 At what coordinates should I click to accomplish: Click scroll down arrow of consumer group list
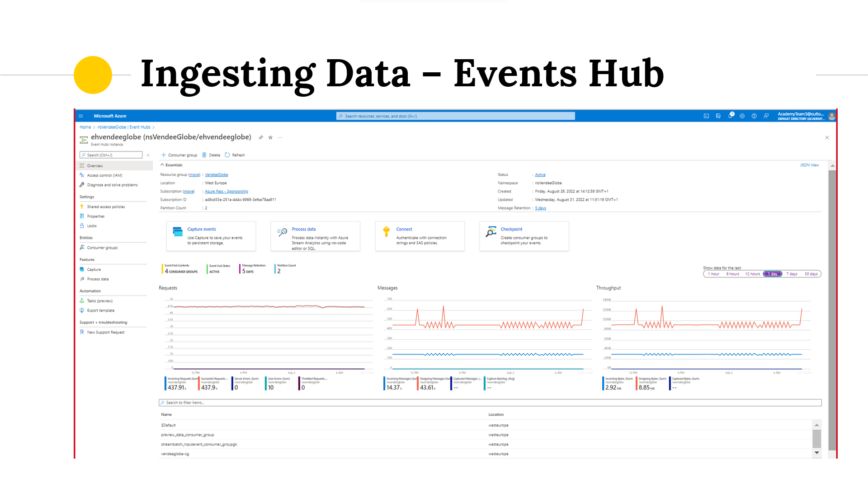click(x=816, y=453)
